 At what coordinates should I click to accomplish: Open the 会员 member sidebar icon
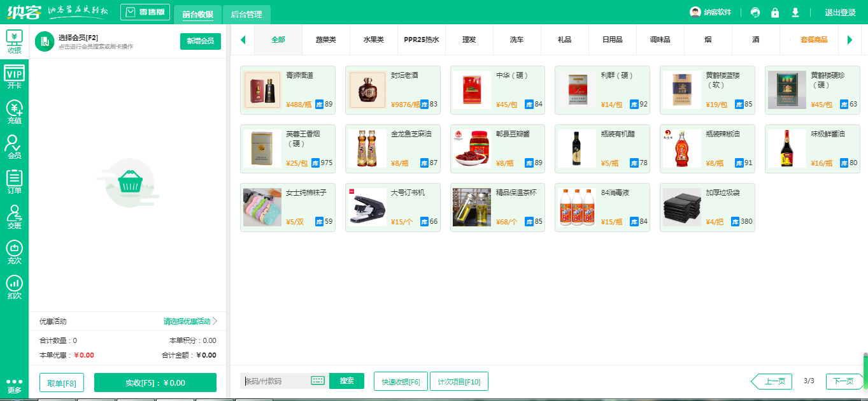pyautogui.click(x=14, y=147)
